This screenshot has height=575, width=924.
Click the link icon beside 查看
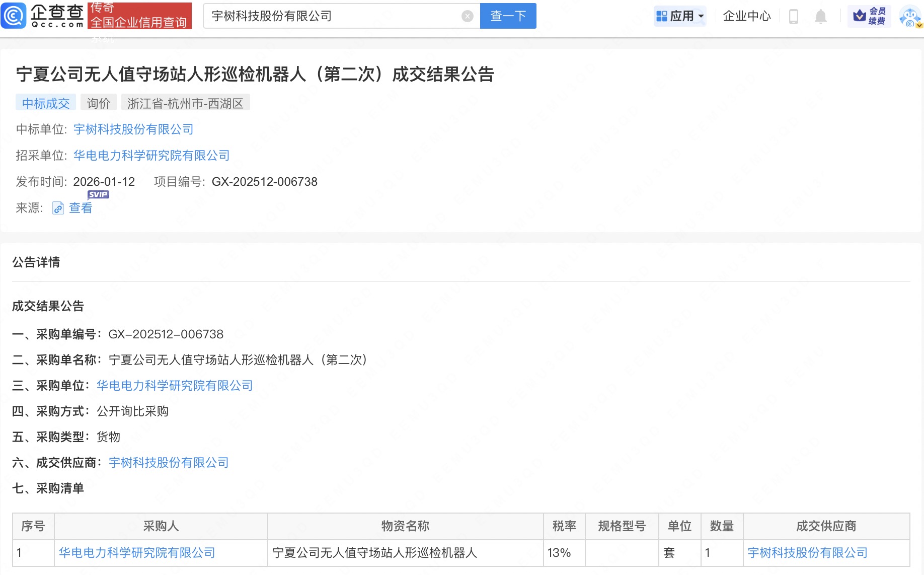pos(57,208)
